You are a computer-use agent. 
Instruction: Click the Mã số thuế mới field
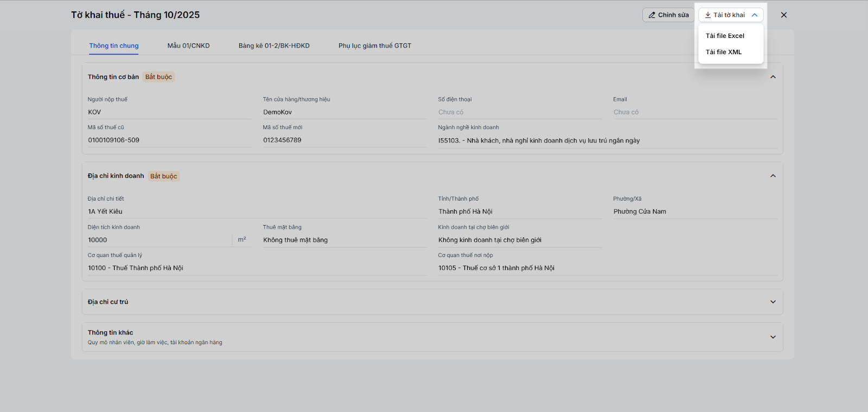pyautogui.click(x=344, y=140)
